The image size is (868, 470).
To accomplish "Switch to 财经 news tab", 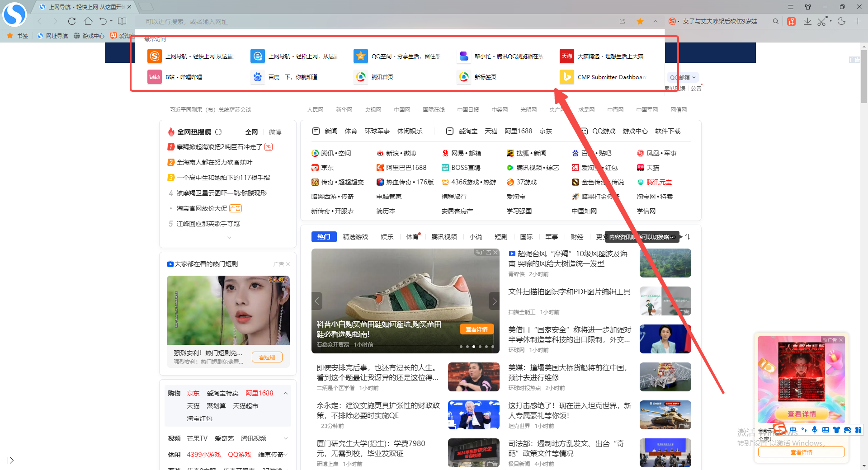I will click(x=577, y=237).
